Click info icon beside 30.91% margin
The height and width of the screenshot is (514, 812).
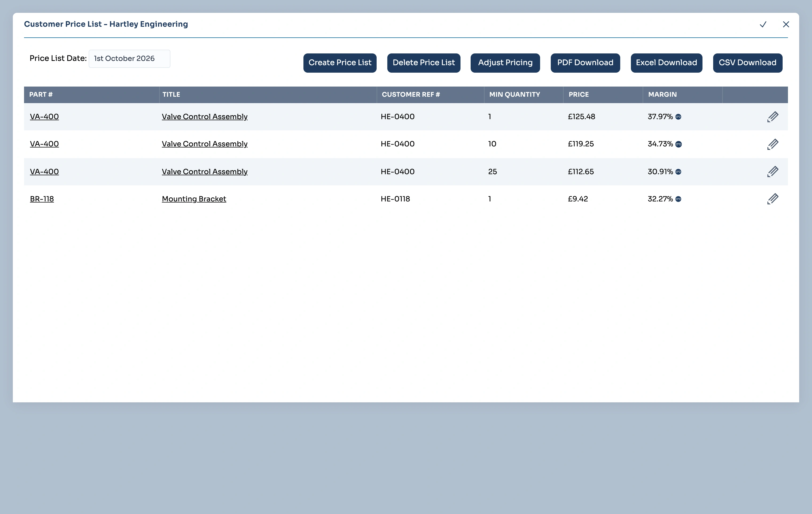point(678,172)
